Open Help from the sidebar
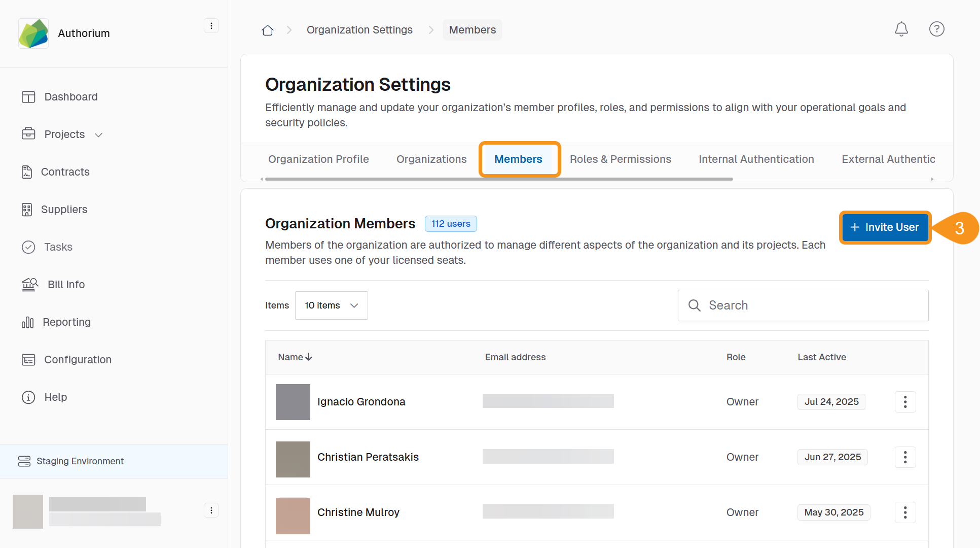Viewport: 980px width, 548px height. point(56,397)
